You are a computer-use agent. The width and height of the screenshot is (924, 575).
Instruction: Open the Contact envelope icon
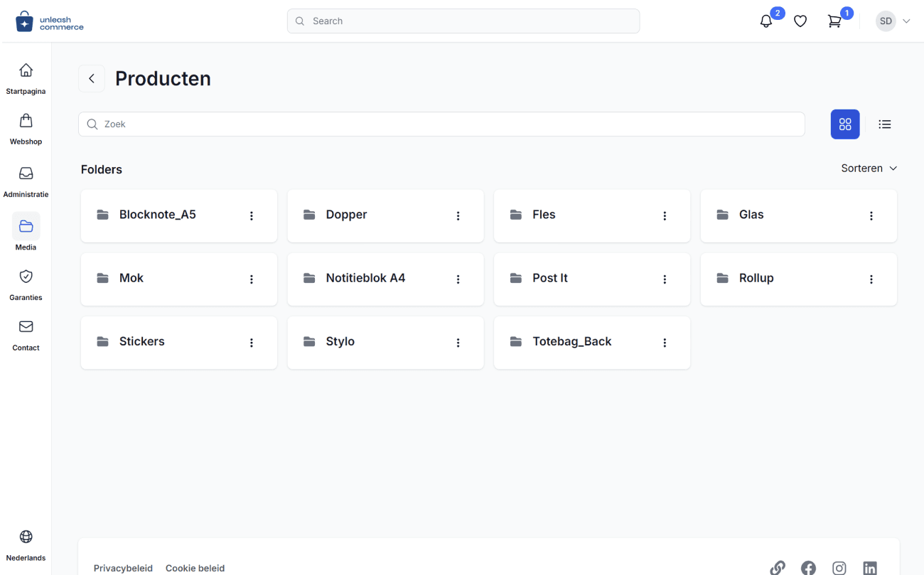click(26, 326)
